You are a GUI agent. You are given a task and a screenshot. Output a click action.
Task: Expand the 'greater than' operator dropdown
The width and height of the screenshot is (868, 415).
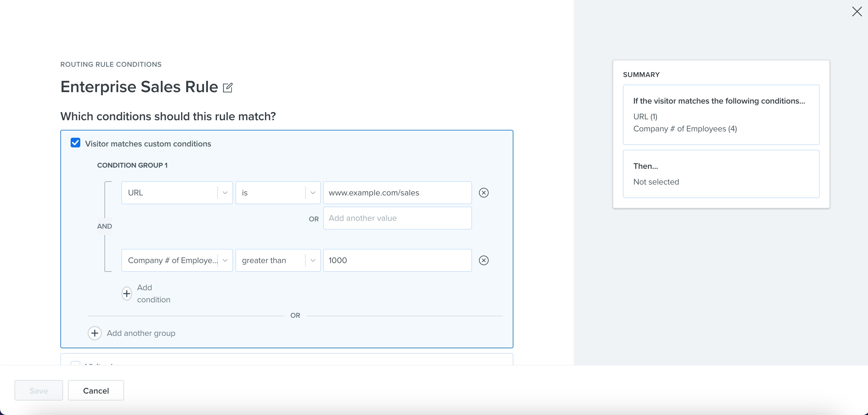click(278, 261)
